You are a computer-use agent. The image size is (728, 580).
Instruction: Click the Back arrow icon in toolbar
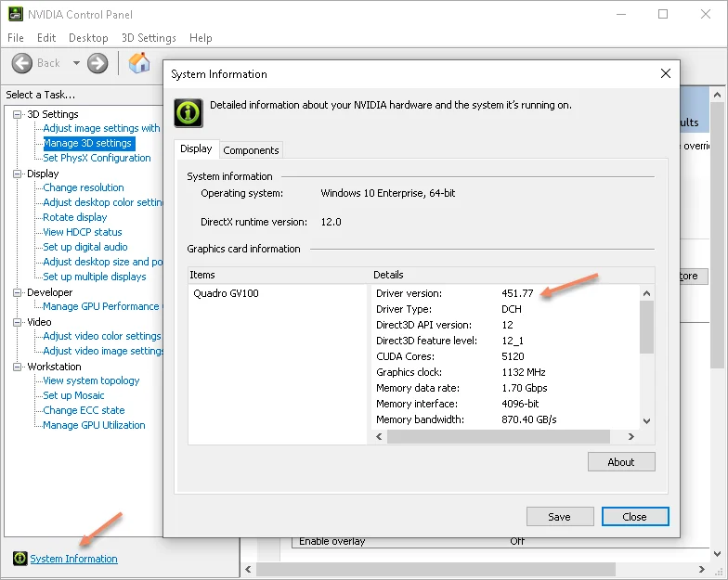click(22, 63)
